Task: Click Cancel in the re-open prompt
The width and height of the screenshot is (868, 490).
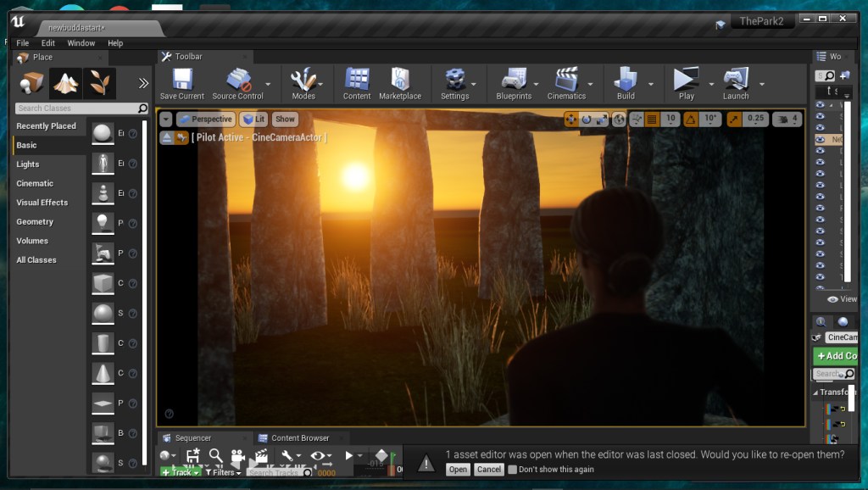Action: point(489,470)
